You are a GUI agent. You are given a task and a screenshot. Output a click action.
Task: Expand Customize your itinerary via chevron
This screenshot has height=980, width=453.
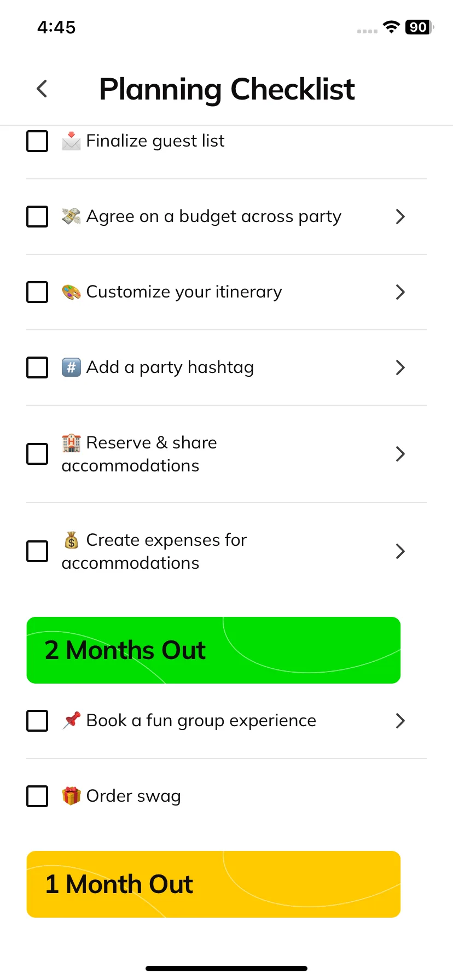click(400, 292)
